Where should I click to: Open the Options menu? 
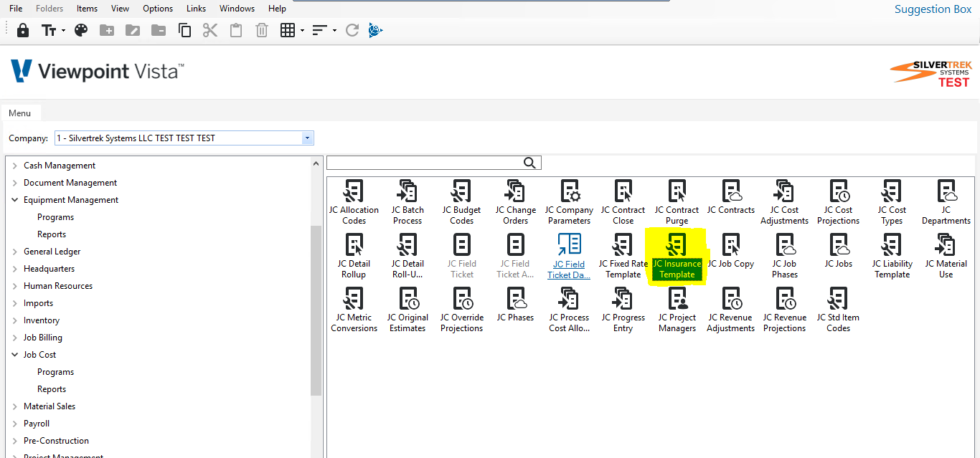[158, 9]
